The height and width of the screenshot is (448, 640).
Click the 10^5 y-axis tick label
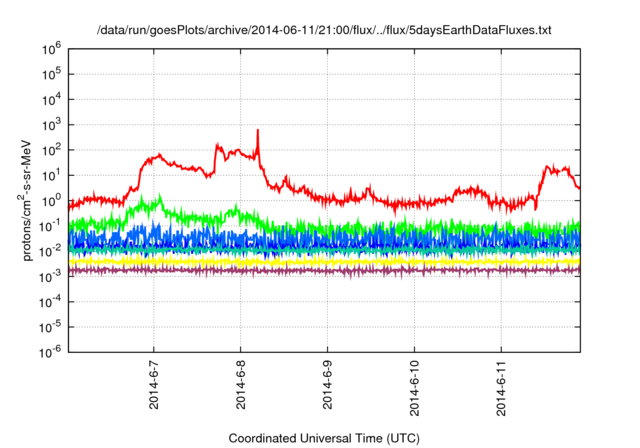point(52,74)
